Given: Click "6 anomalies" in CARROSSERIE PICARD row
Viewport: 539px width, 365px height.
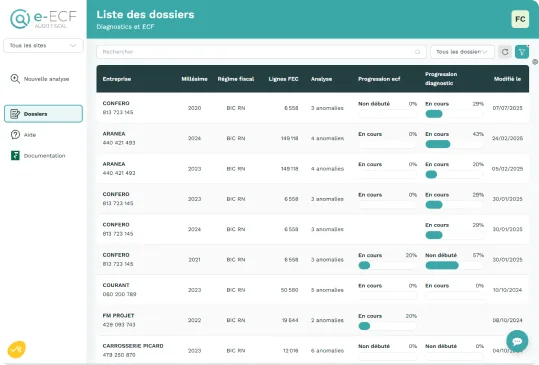Looking at the screenshot, I should pos(327,351).
